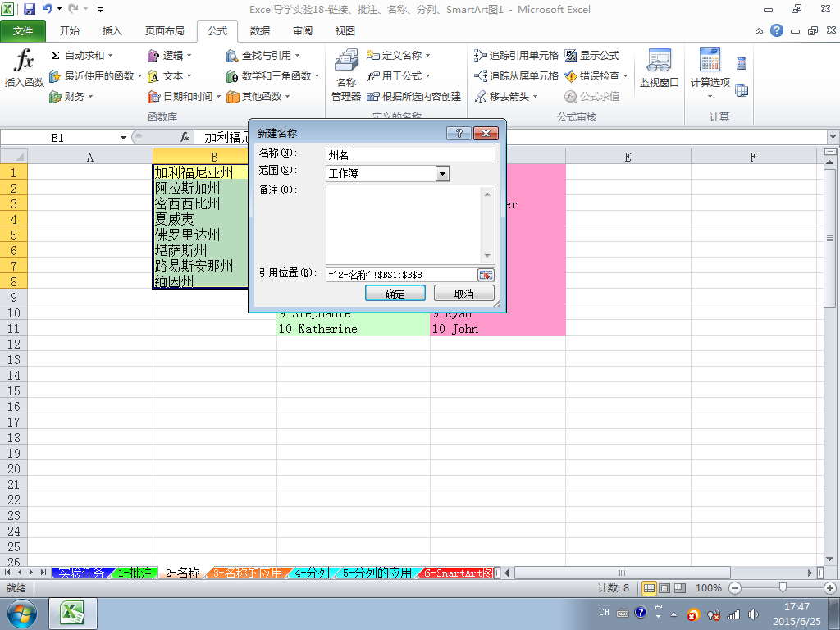Toggle Show Formulas (显示公式)

[592, 56]
